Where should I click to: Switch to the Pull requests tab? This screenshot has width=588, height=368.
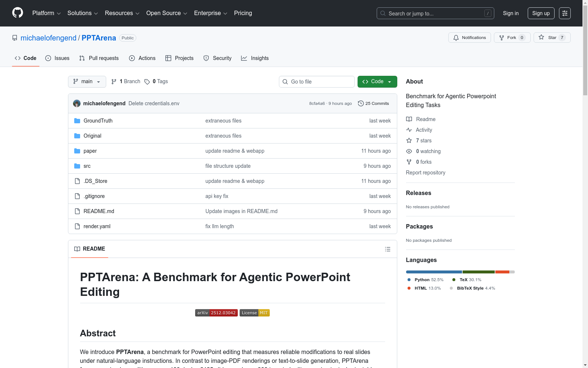[x=99, y=58]
